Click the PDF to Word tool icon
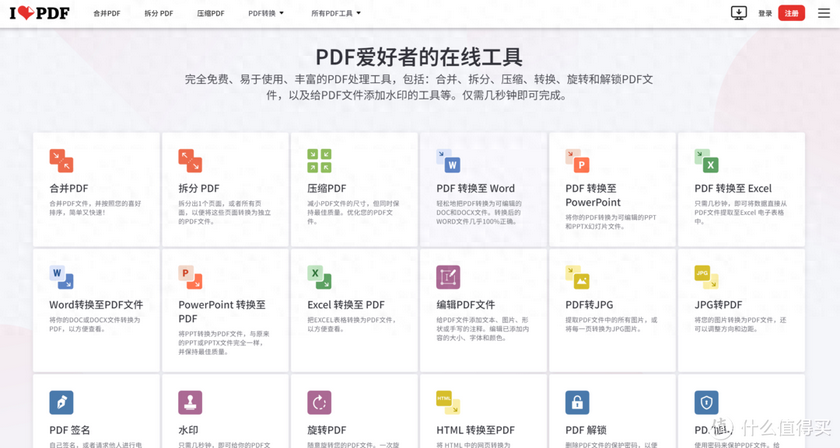This screenshot has width=840, height=448. (x=448, y=160)
